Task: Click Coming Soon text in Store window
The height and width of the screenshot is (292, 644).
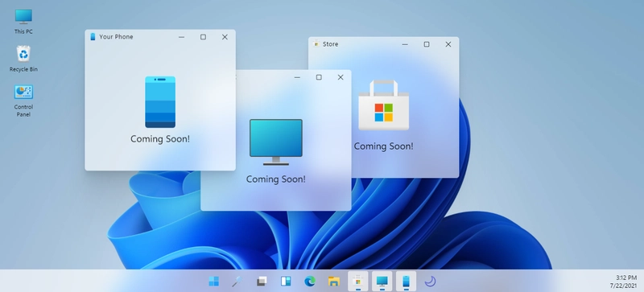Action: 384,146
